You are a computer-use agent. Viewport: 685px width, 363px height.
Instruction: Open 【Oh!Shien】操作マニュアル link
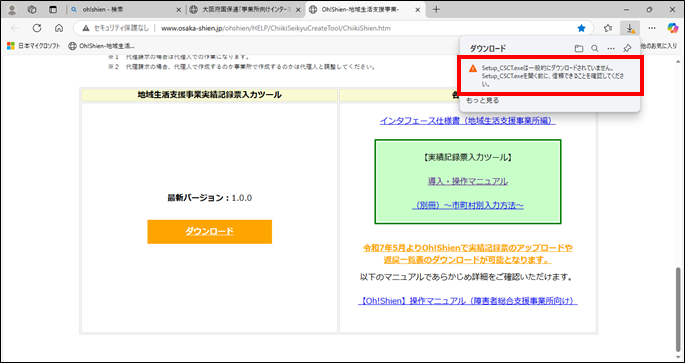coord(468,301)
